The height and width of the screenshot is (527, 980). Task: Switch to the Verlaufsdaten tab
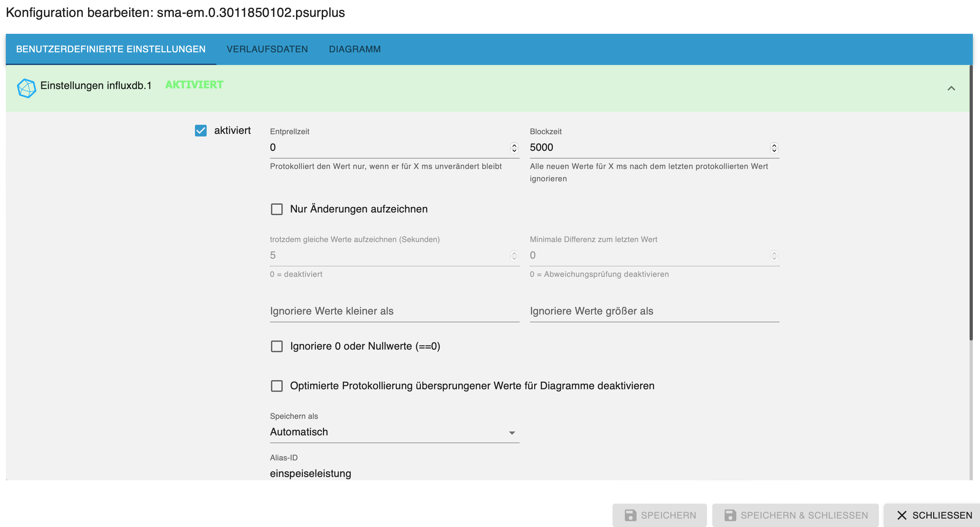click(267, 49)
